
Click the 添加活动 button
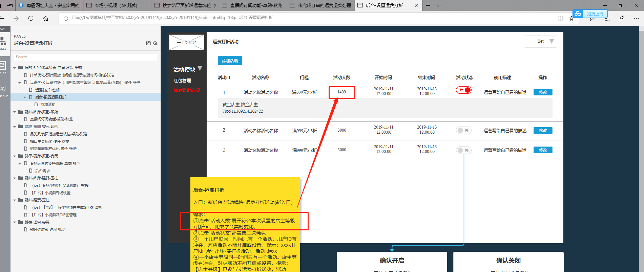click(230, 61)
